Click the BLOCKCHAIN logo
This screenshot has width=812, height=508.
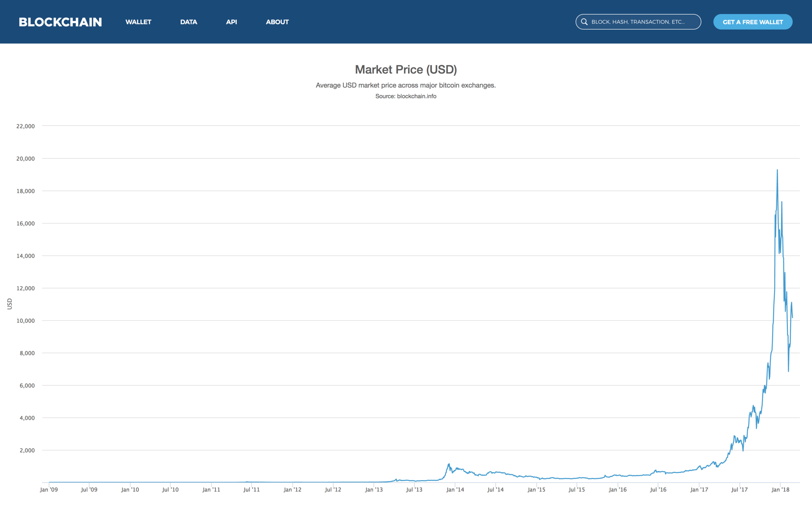point(60,22)
